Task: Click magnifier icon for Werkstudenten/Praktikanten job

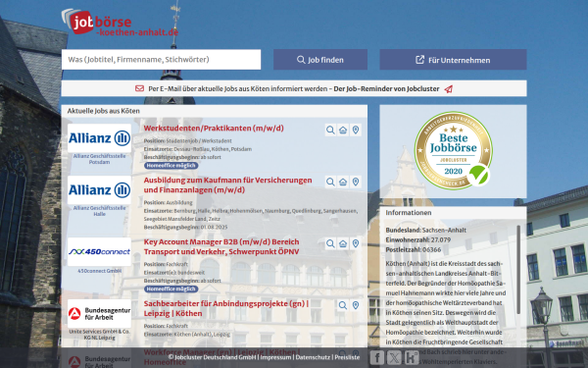Action: 330,130
